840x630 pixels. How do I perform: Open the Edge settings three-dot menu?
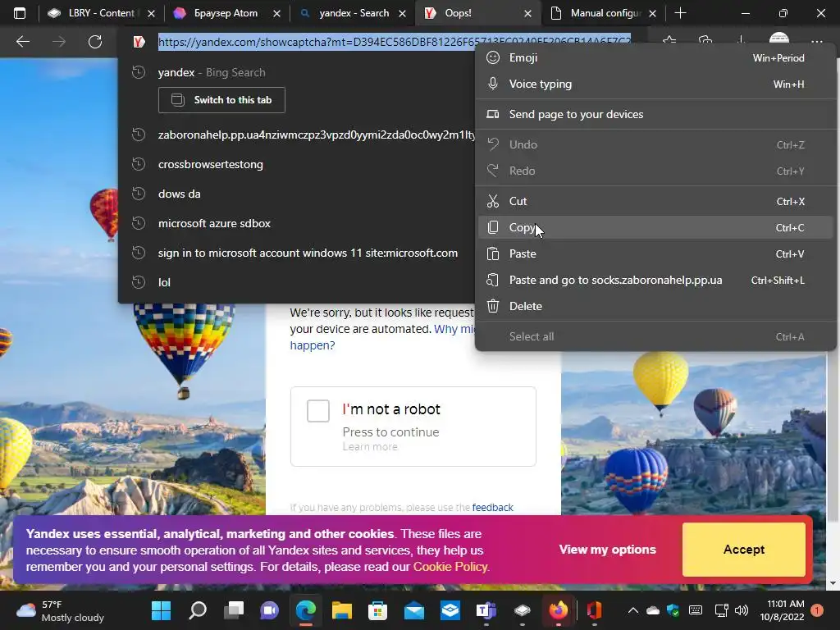[816, 41]
